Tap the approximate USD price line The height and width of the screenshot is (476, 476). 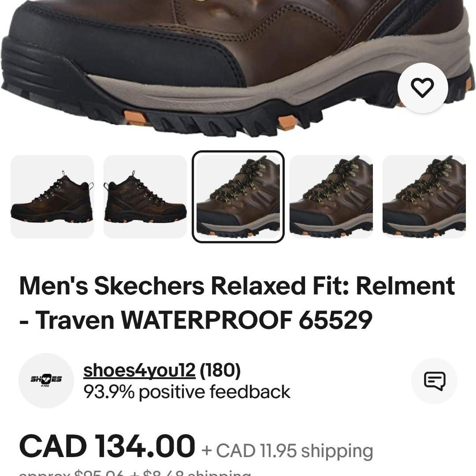(x=135, y=473)
